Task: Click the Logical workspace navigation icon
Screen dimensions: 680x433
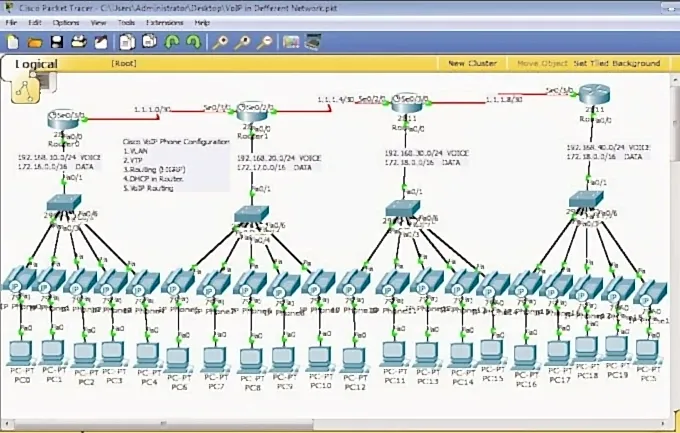Action: coord(26,89)
